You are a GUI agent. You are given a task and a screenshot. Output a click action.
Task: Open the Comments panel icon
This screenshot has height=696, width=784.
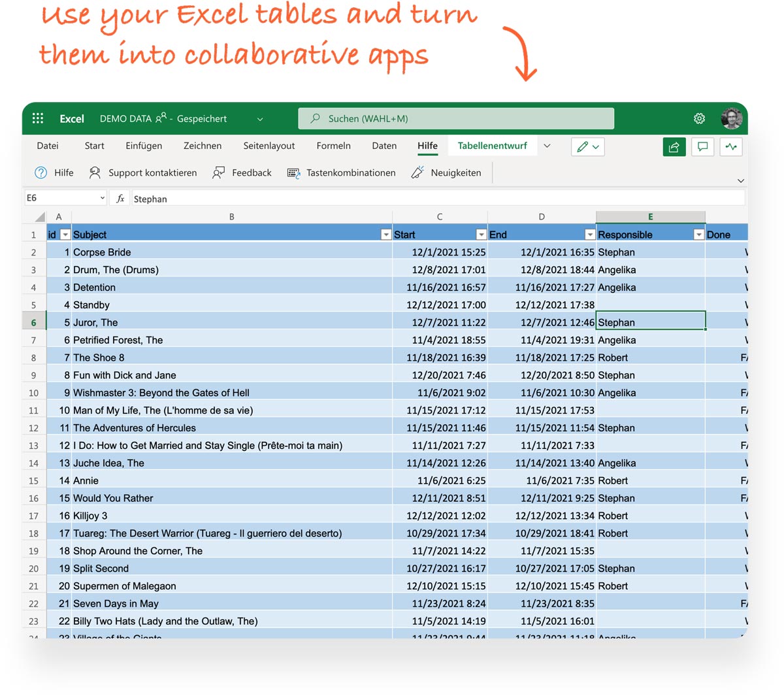pyautogui.click(x=702, y=146)
